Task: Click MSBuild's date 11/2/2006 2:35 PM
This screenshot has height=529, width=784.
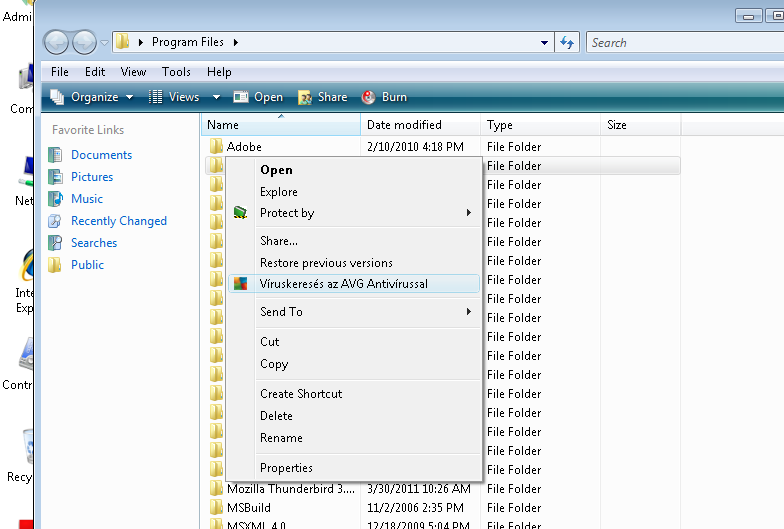Action: [415, 508]
